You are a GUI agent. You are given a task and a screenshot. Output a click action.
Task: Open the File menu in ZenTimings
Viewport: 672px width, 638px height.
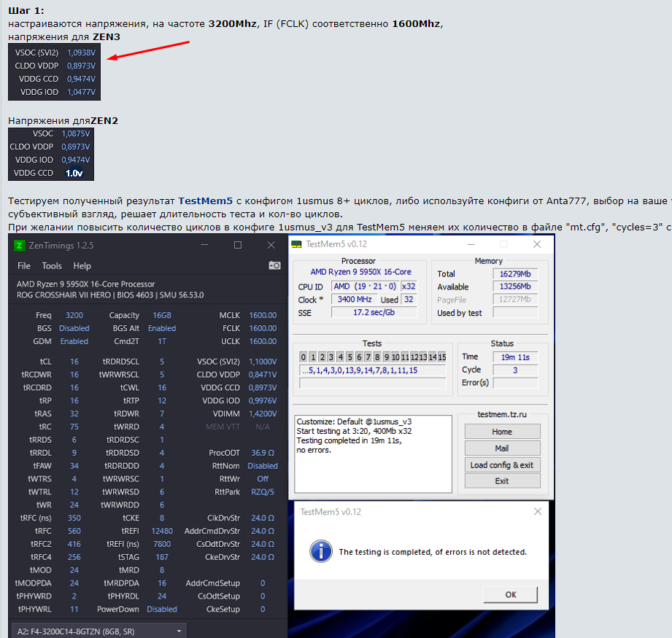point(24,266)
